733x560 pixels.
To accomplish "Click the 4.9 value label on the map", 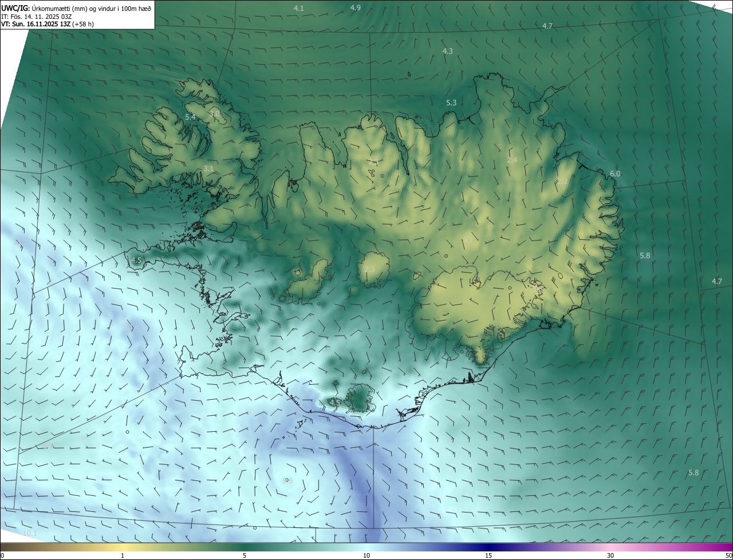I will 355,7.
